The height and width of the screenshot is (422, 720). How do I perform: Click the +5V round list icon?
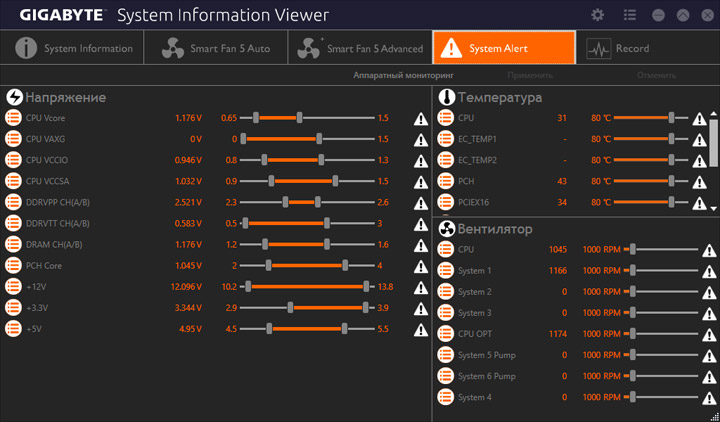coord(13,329)
